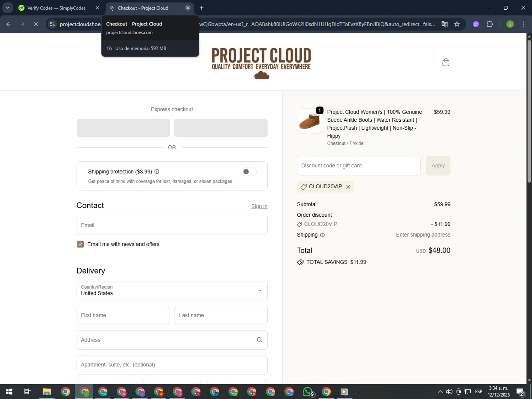The image size is (532, 399).
Task: Click the Sign in link
Action: (x=259, y=206)
